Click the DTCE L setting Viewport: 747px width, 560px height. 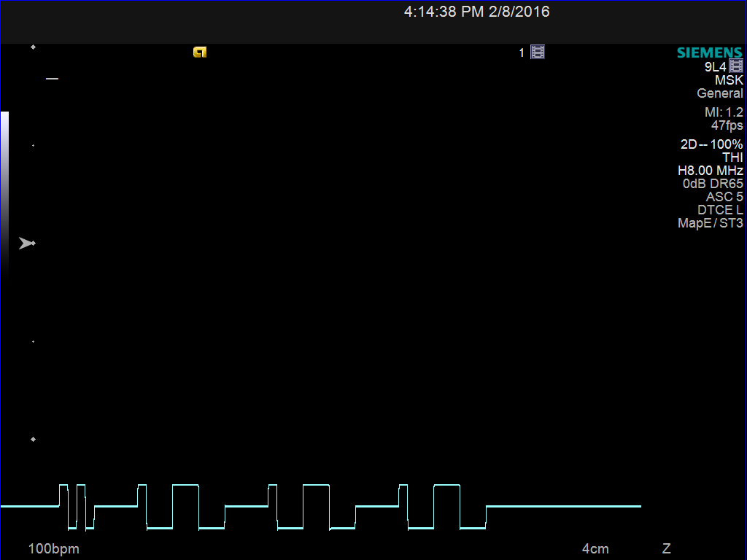720,210
